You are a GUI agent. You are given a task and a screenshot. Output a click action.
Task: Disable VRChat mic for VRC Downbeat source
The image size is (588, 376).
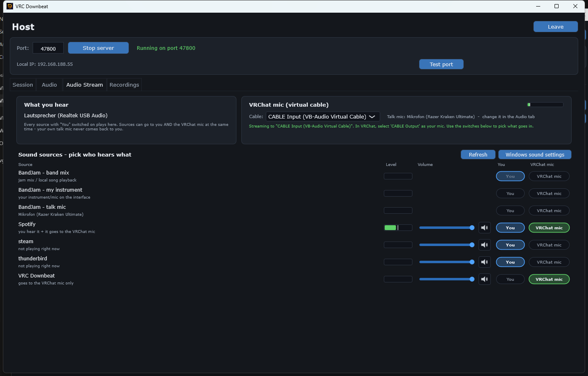click(549, 279)
